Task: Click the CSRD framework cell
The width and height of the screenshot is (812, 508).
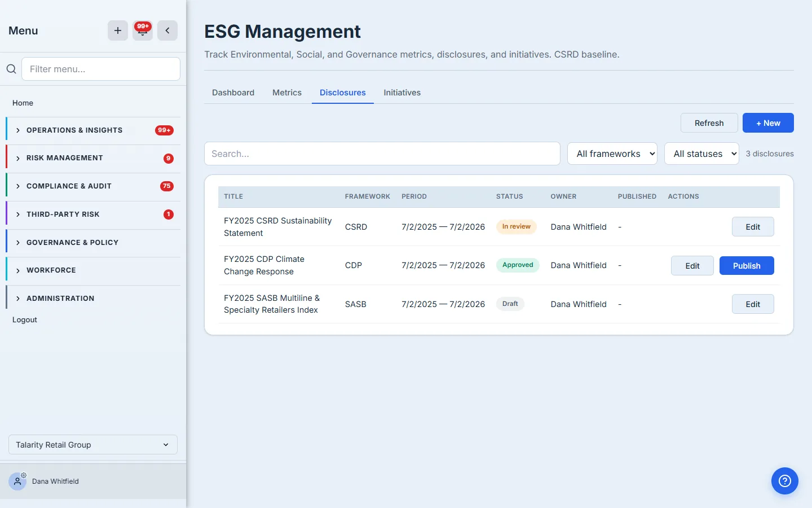Action: 356,227
